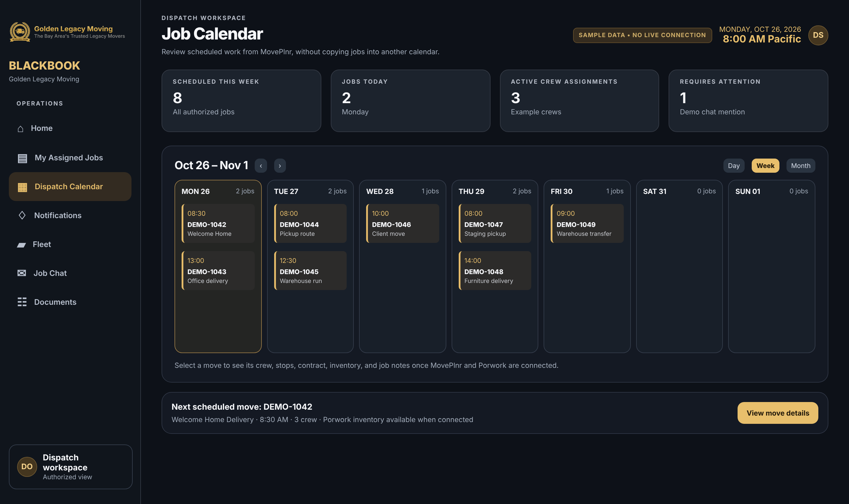The image size is (849, 504).
Task: Go to next week with right chevron
Action: (x=280, y=166)
